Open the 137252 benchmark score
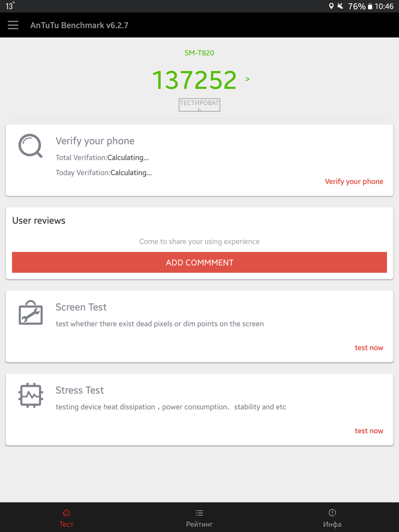The height and width of the screenshot is (532, 399). [x=195, y=80]
